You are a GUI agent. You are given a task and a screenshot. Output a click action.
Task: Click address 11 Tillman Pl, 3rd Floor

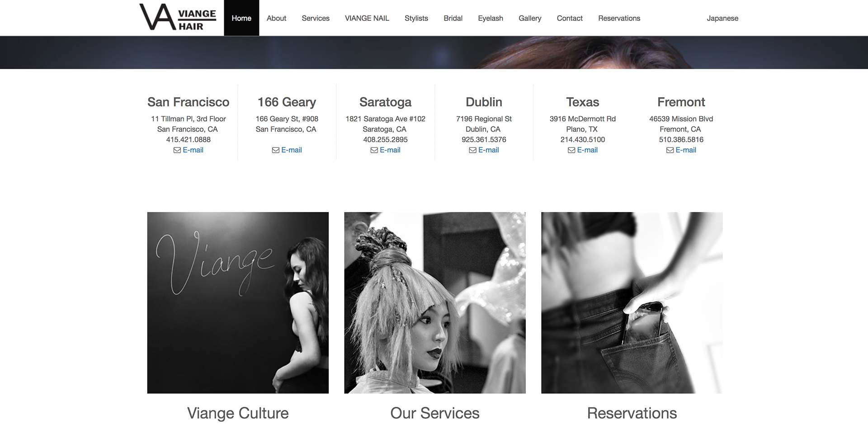coord(189,119)
